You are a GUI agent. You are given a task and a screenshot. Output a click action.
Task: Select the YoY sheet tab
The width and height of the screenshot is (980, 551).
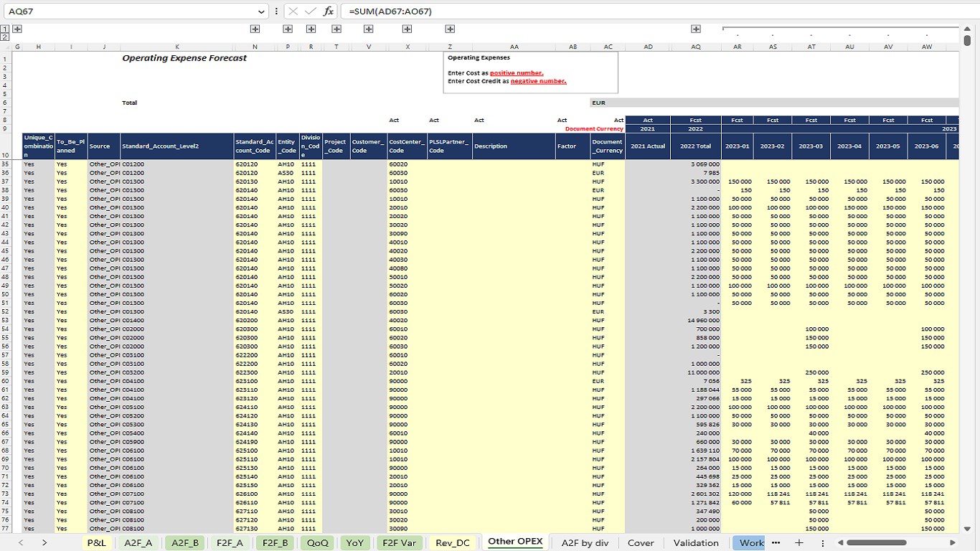[x=355, y=542]
